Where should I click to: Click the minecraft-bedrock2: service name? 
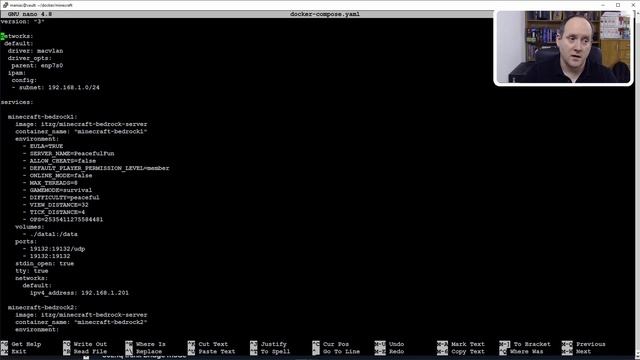point(42,308)
